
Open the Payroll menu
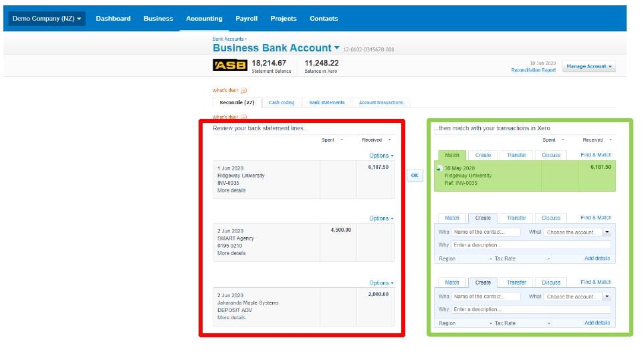(246, 19)
